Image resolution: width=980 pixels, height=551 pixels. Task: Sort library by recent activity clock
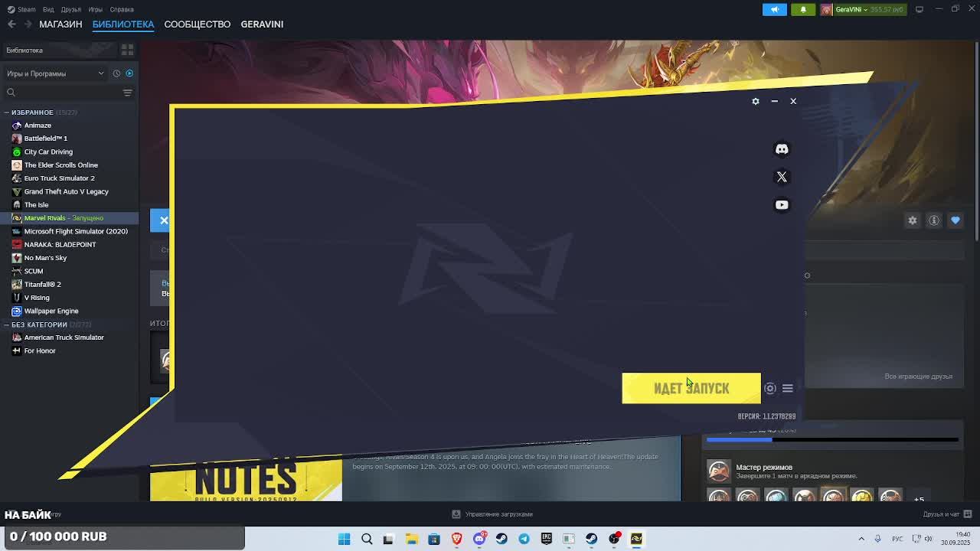point(116,73)
